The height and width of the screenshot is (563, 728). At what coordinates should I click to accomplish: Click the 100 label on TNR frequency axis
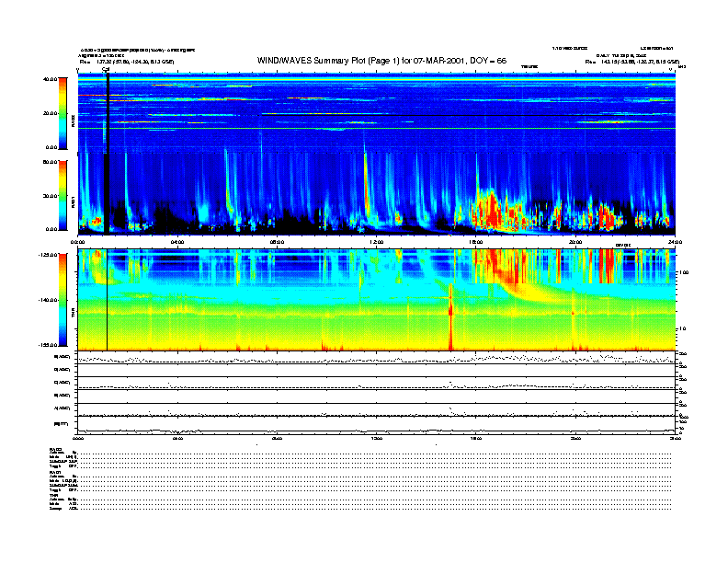click(x=684, y=272)
